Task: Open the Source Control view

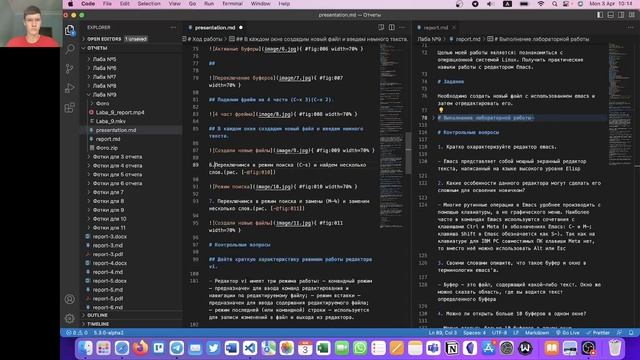Action: [x=70, y=69]
